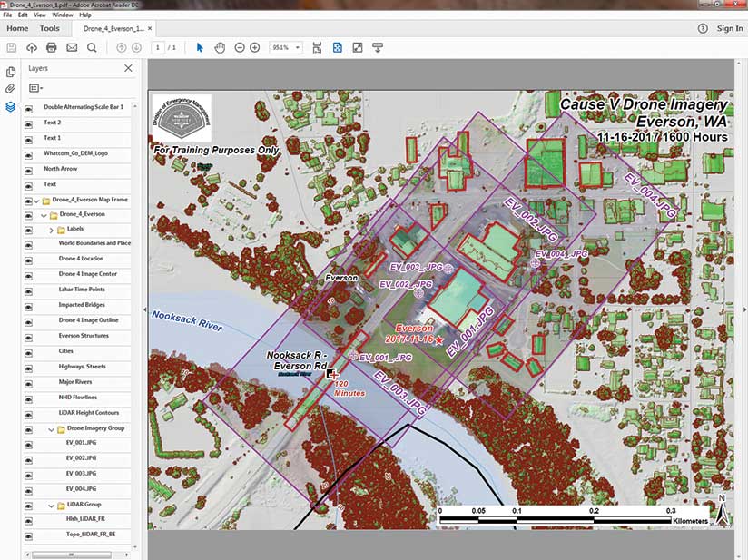The width and height of the screenshot is (748, 560).
Task: Open the Layers panel icon
Action: [11, 106]
